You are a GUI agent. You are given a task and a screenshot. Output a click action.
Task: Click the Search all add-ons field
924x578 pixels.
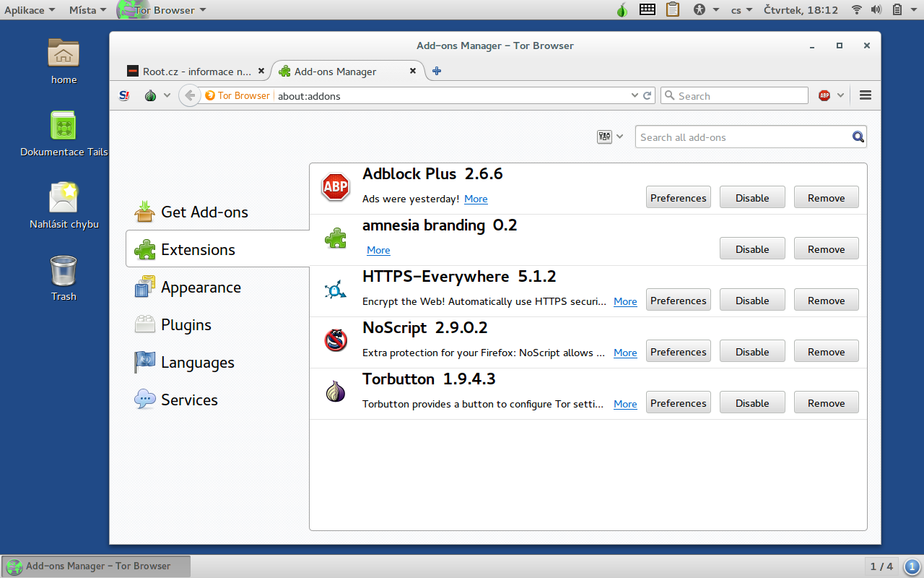click(742, 137)
